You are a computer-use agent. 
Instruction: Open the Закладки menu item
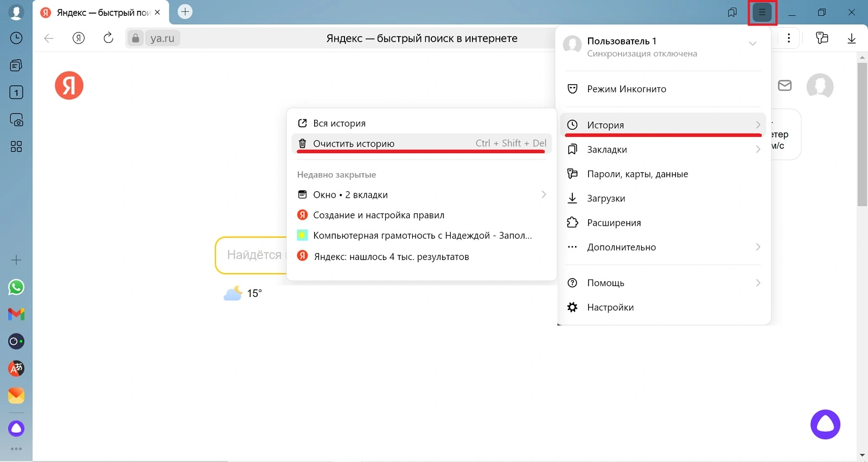coord(663,149)
